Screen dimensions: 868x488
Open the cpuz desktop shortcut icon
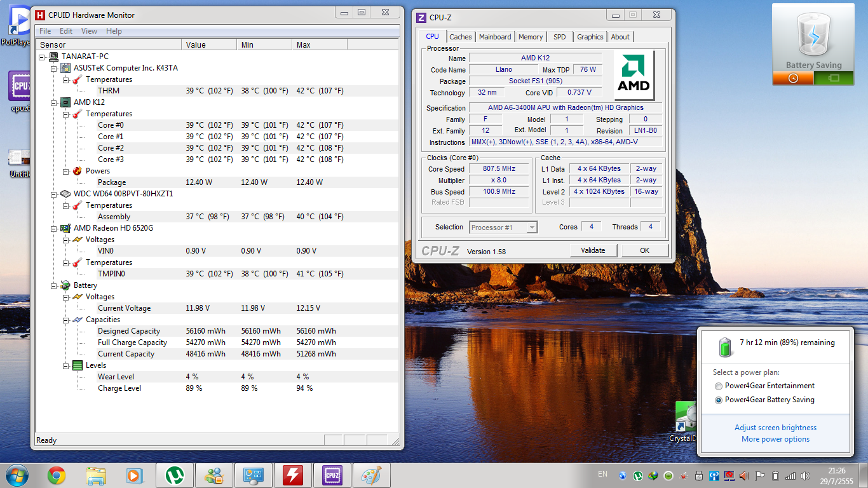(19, 92)
